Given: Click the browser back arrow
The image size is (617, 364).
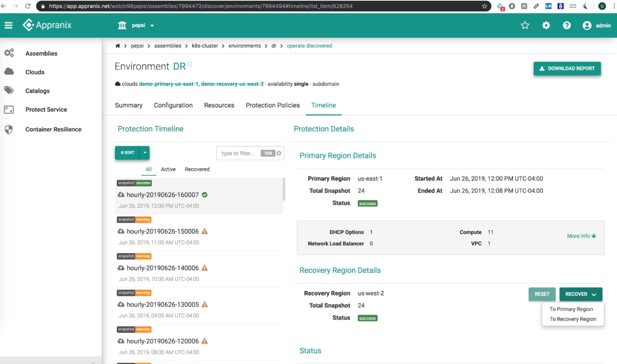Looking at the screenshot, I should [x=4, y=6].
